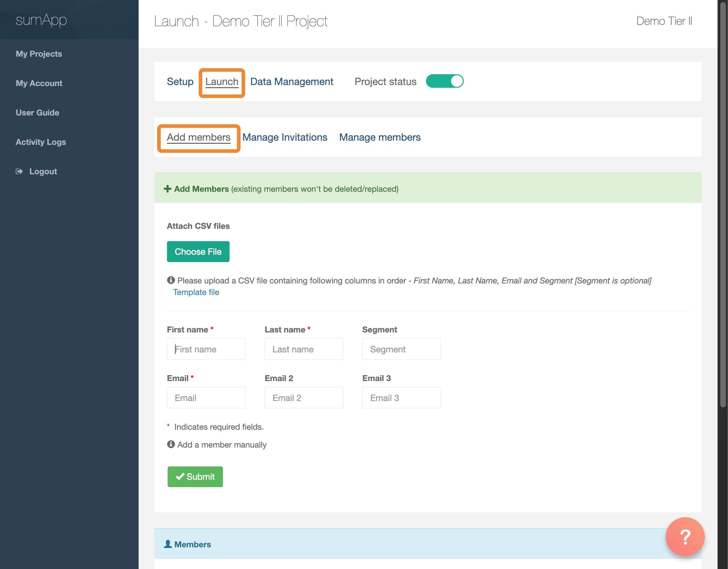728x569 pixels.
Task: Open My Projects in sidebar
Action: 39,54
